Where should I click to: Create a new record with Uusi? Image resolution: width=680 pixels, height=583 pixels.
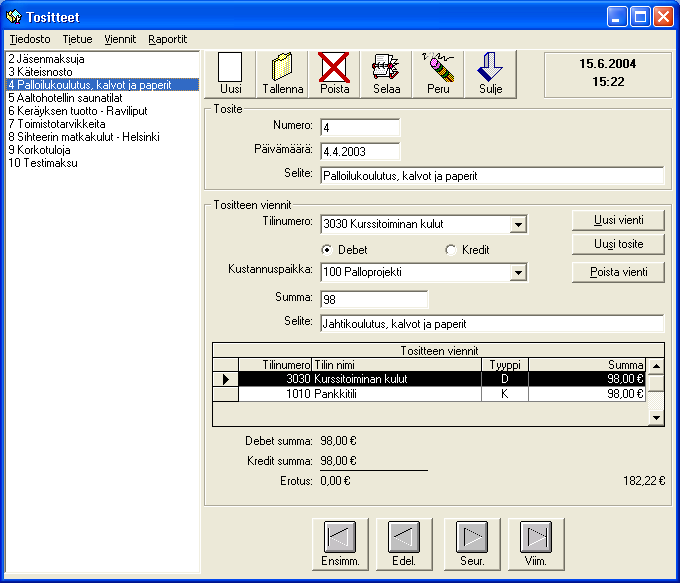(x=230, y=74)
